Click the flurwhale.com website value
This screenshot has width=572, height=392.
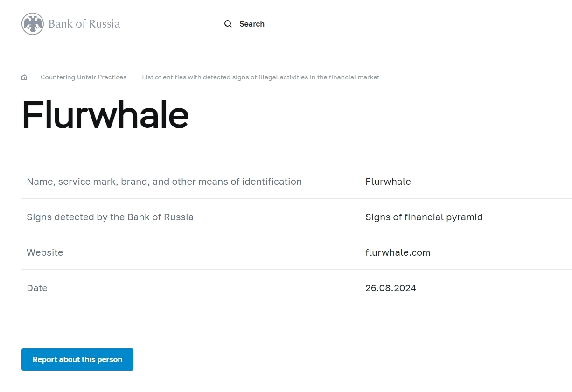point(398,252)
